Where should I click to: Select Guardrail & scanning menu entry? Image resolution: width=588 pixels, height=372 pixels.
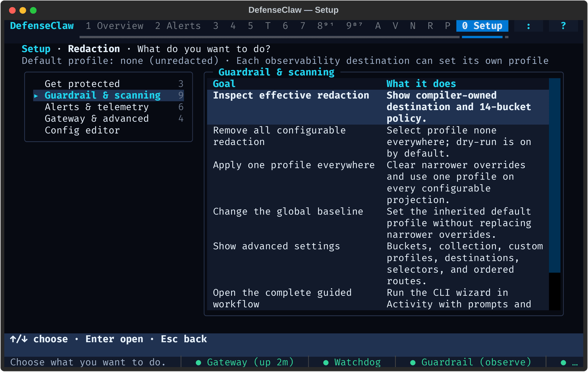click(x=108, y=95)
